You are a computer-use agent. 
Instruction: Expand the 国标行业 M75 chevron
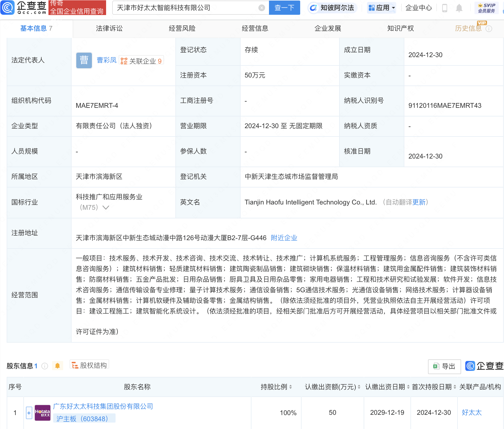pos(106,208)
